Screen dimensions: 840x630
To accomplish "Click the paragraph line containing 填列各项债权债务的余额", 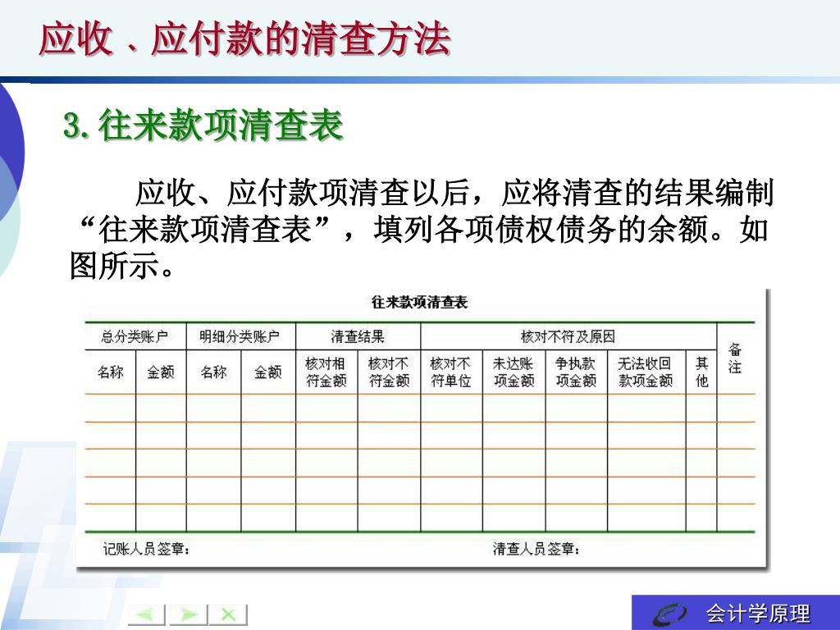I will pos(421,230).
